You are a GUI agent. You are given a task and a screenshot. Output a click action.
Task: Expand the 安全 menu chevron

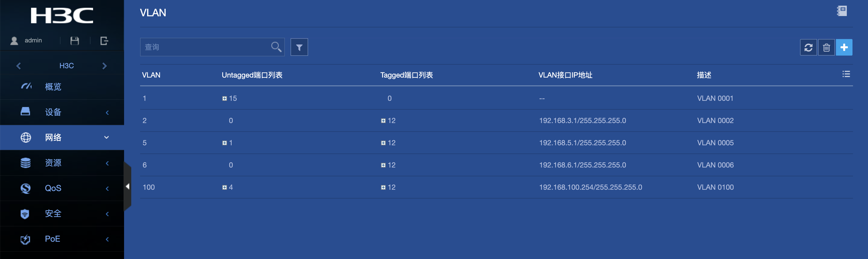pyautogui.click(x=107, y=214)
